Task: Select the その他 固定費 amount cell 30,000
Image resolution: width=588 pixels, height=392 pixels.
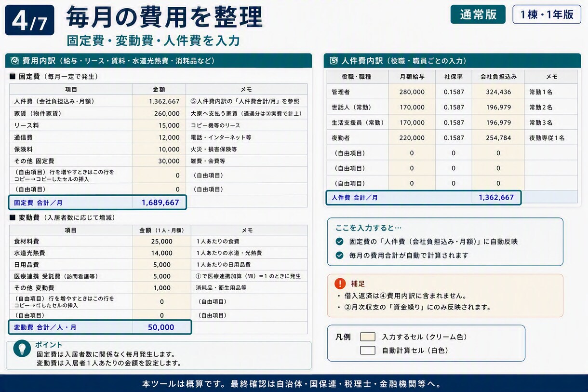Action: pos(159,161)
